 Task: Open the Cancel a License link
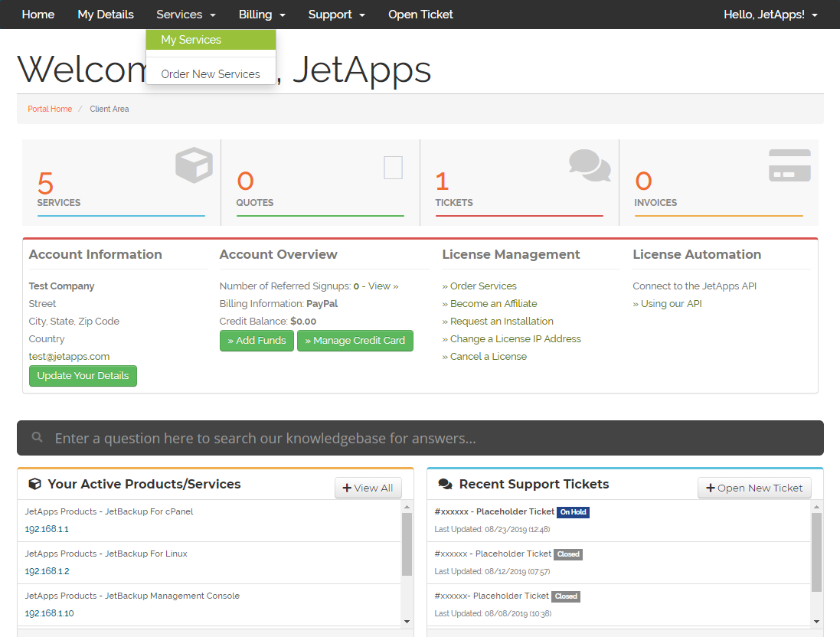pyautogui.click(x=484, y=357)
